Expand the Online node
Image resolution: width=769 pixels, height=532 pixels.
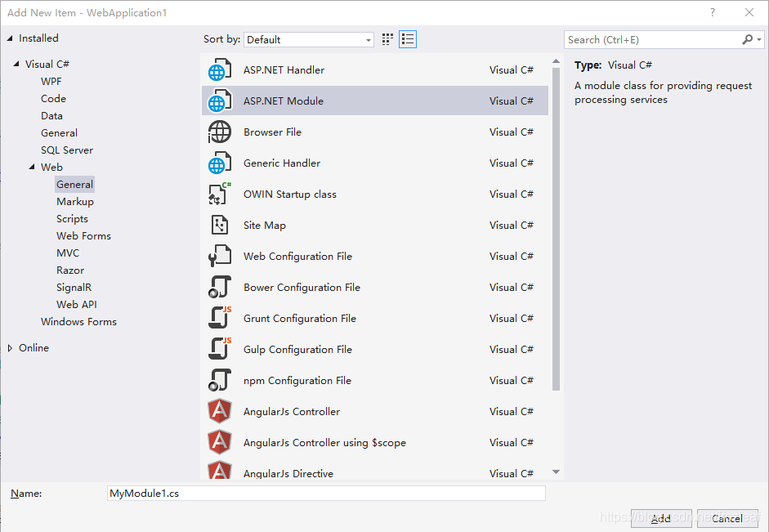[10, 348]
